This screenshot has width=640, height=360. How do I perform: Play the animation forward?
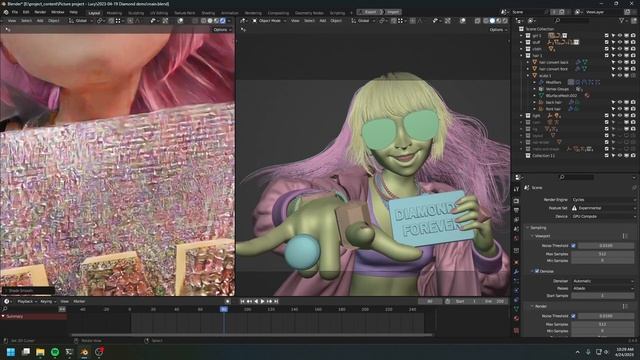[x=262, y=301]
